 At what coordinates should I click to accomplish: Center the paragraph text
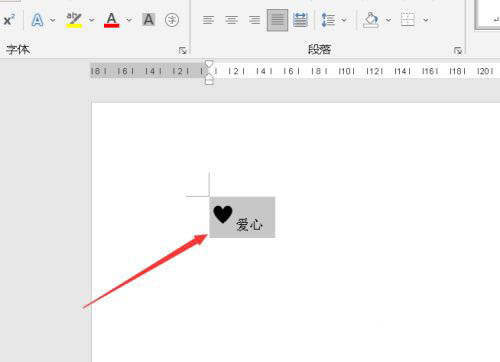(x=232, y=20)
